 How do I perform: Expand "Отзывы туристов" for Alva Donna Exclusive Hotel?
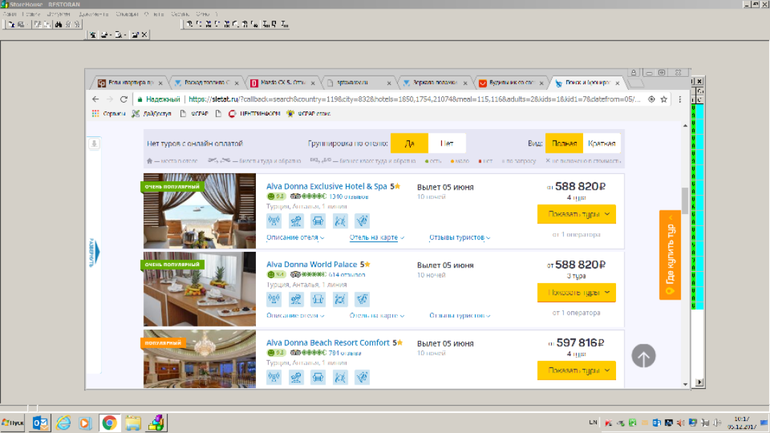[459, 238]
